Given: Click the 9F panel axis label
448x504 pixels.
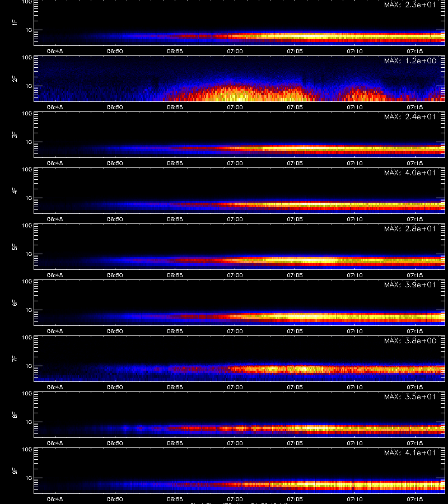Looking at the screenshot, I should [15, 470].
